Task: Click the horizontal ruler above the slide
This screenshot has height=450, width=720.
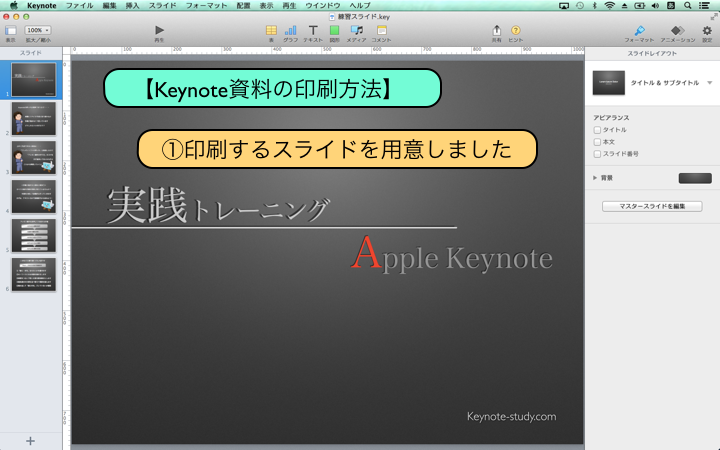Action: point(327,50)
